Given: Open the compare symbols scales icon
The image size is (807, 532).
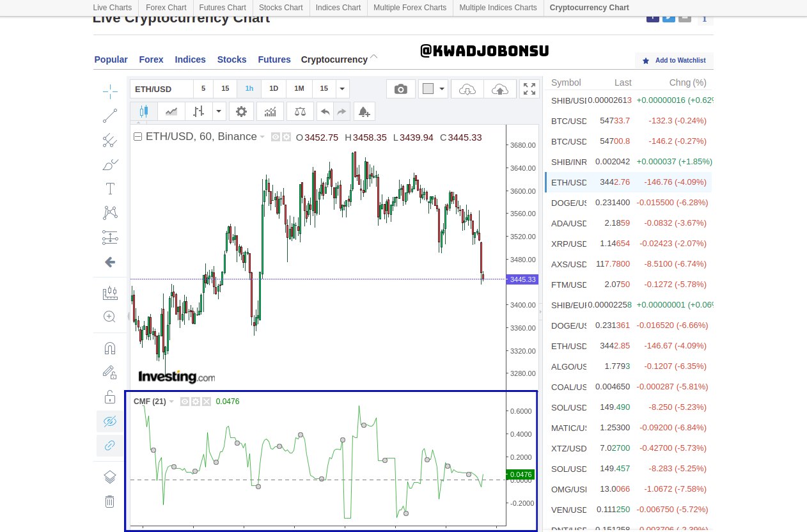Looking at the screenshot, I should point(300,111).
